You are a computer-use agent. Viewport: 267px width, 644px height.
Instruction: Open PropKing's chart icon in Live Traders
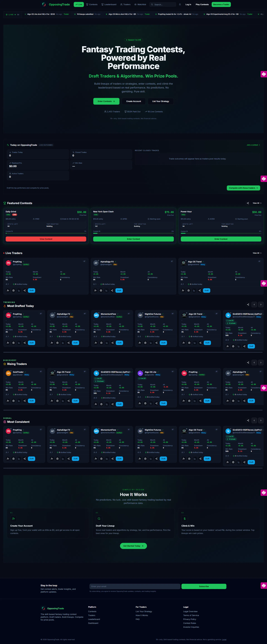19,290
